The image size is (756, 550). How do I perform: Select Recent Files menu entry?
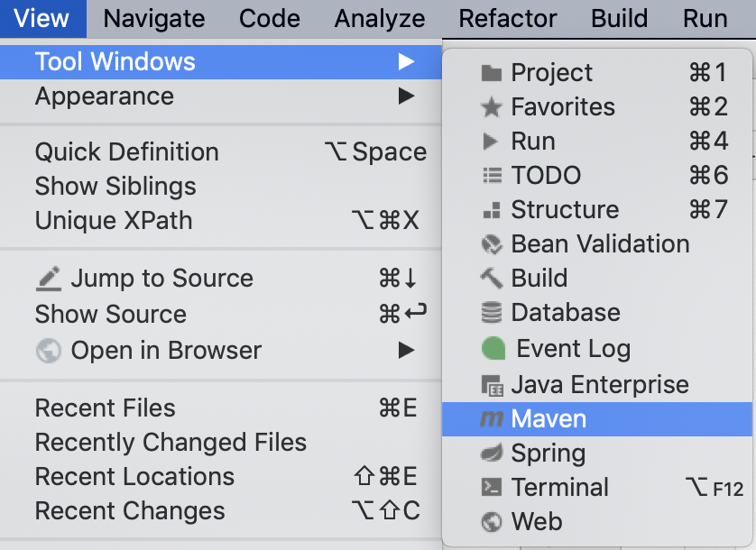(106, 408)
